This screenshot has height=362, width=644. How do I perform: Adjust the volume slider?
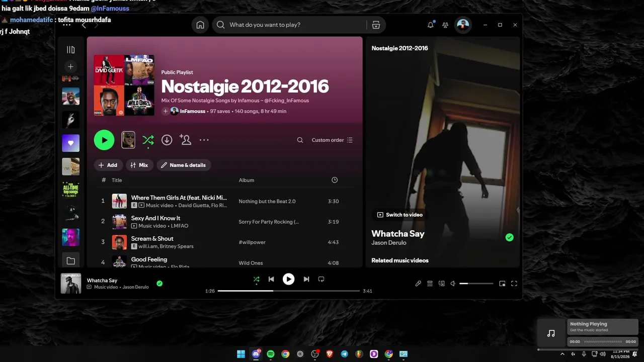[x=476, y=284]
